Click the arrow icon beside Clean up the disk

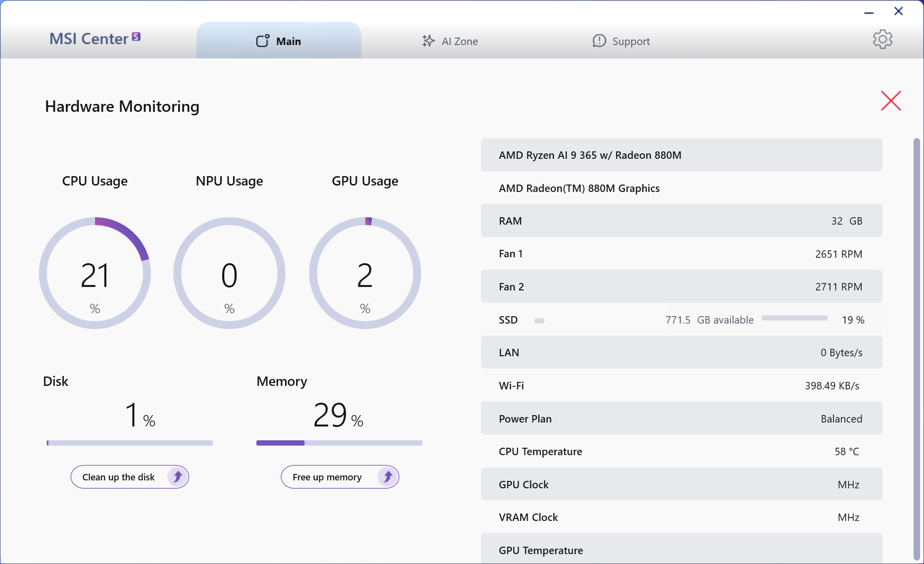(x=177, y=477)
